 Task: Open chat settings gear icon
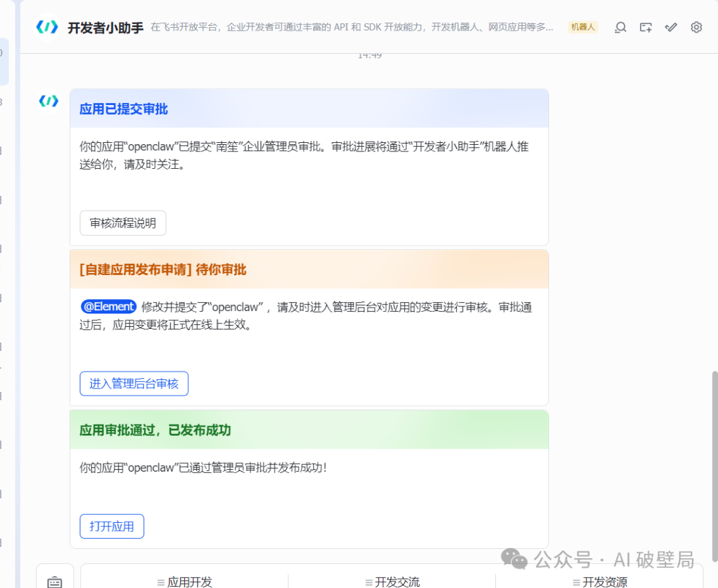click(x=696, y=27)
